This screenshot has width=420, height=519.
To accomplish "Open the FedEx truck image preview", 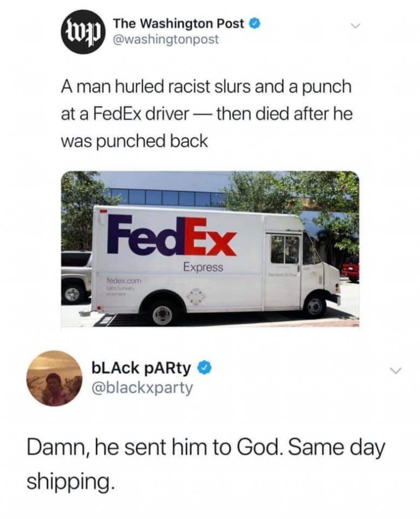I will tap(210, 249).
